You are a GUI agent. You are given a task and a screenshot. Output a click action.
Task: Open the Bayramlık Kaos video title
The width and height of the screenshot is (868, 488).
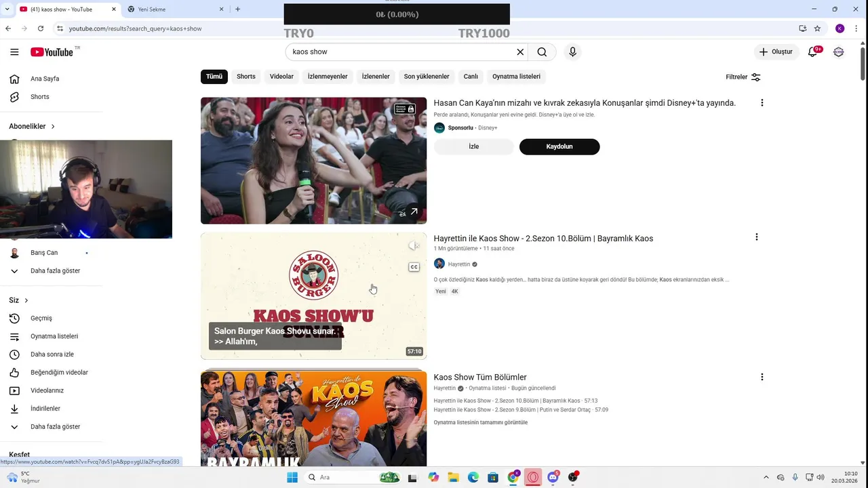543,239
